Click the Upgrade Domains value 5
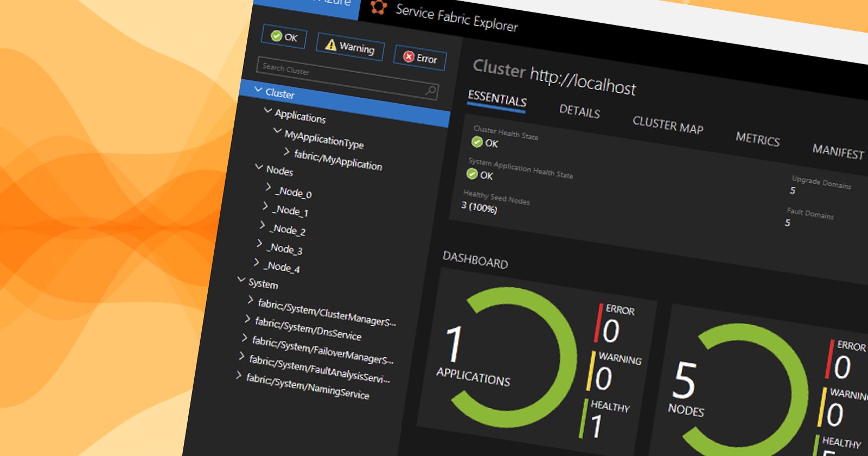Viewport: 868px width, 456px height. [x=793, y=191]
